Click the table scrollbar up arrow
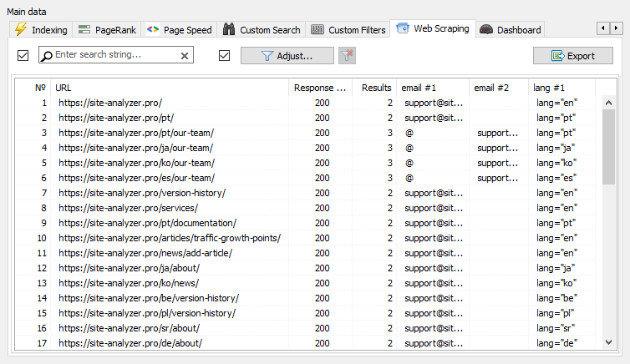The width and height of the screenshot is (630, 364). 609,103
